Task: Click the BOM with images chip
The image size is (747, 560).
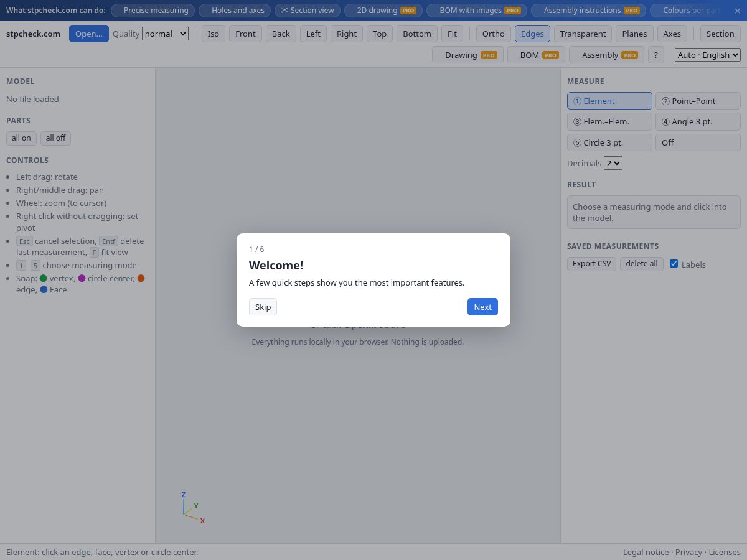Action: click(x=477, y=11)
